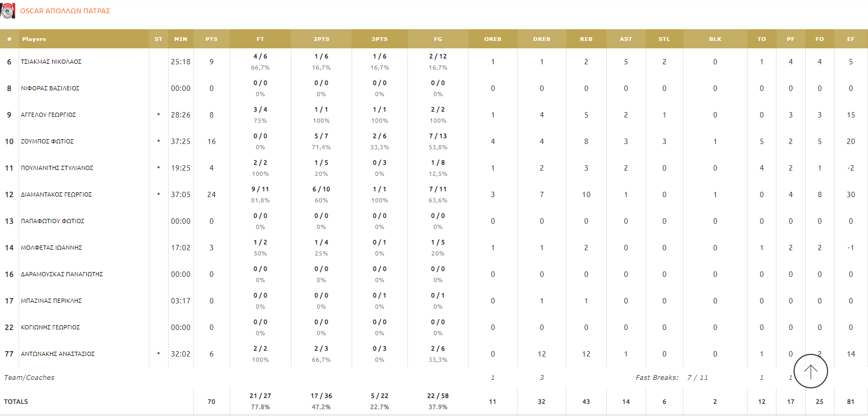868x416 pixels.
Task: Click player ΑΝΤΩΝΑΚΗΣ ΑΝΑΣΤΑΣΙΟΣ
Action: point(57,354)
